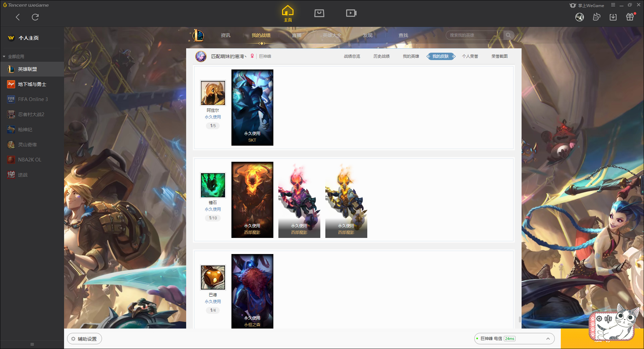644x349 pixels.
Task: Open the pink-flame 西部魔影 chroma skin
Action: [x=299, y=200]
